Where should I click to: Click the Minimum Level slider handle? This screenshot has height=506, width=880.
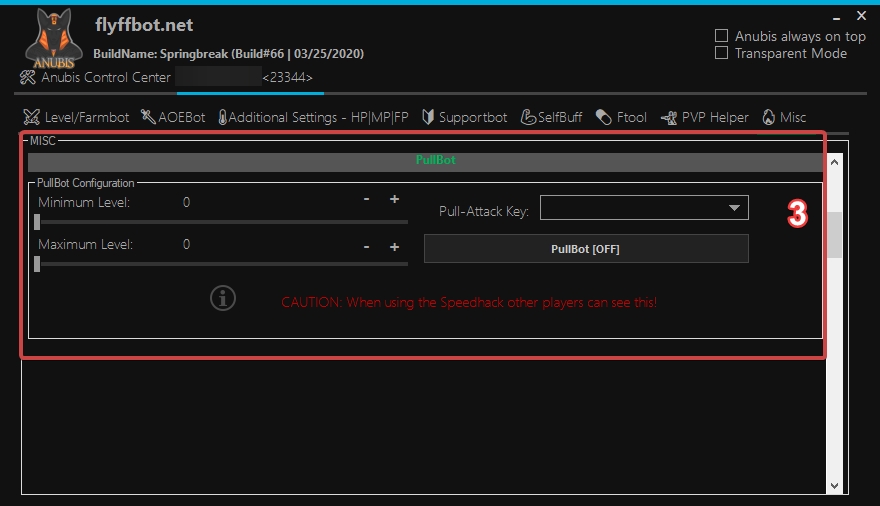tap(37, 222)
